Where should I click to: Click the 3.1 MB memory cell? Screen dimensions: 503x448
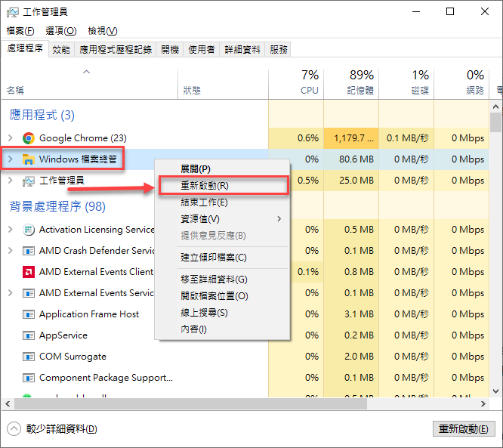(x=351, y=314)
